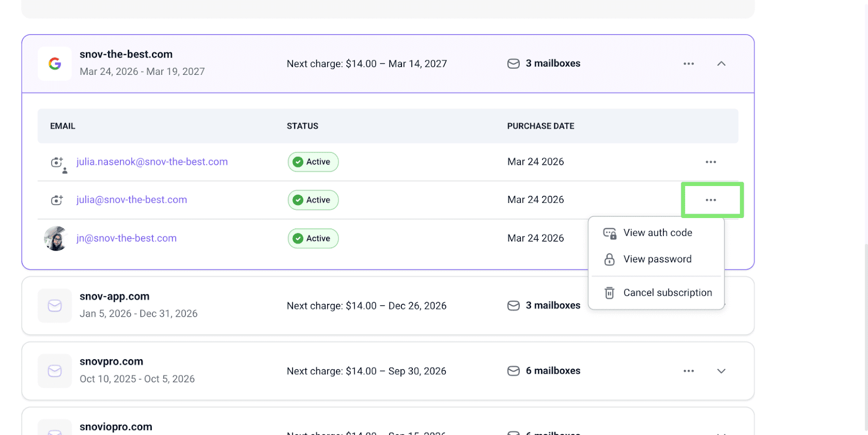Image resolution: width=868 pixels, height=435 pixels.
Task: Click the Google logo for snov-the-best.com
Action: coord(55,64)
